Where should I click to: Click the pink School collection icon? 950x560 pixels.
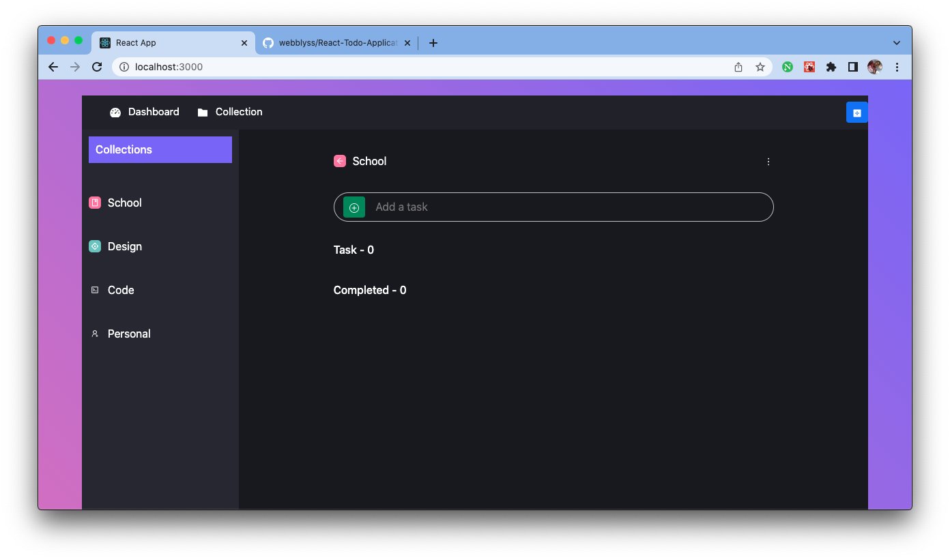pyautogui.click(x=94, y=203)
